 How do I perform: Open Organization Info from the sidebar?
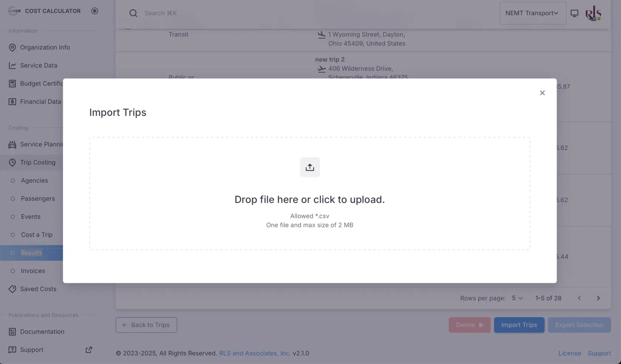45,47
